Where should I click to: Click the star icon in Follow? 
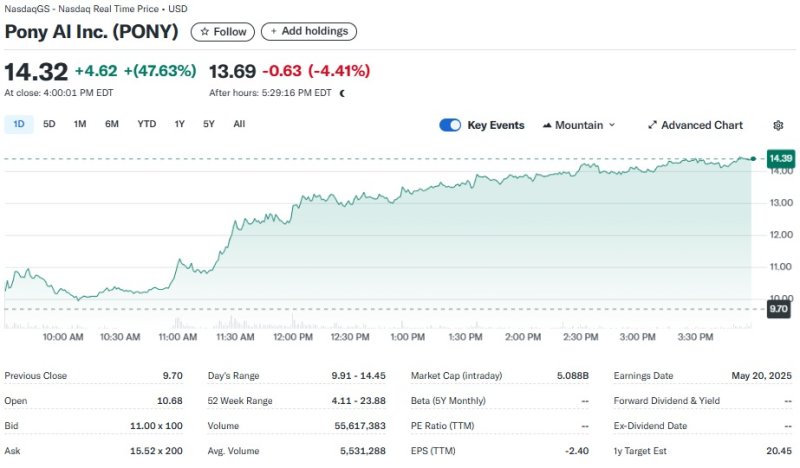click(x=205, y=32)
